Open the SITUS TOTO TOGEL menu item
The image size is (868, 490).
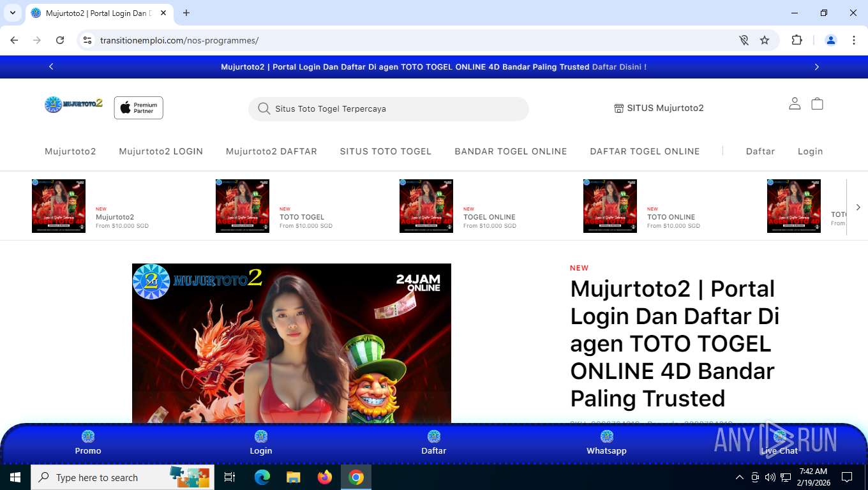[x=385, y=151]
